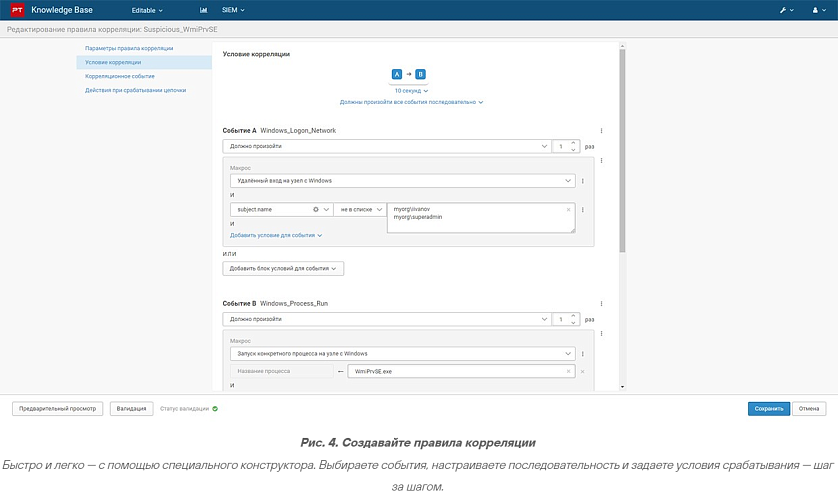Click the WmiPrvSE.exe process name field
This screenshot has width=838, height=500.
pyautogui.click(x=461, y=371)
